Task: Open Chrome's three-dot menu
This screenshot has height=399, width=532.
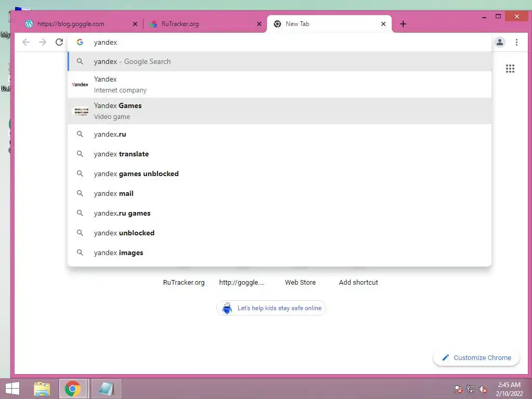Action: click(x=516, y=42)
